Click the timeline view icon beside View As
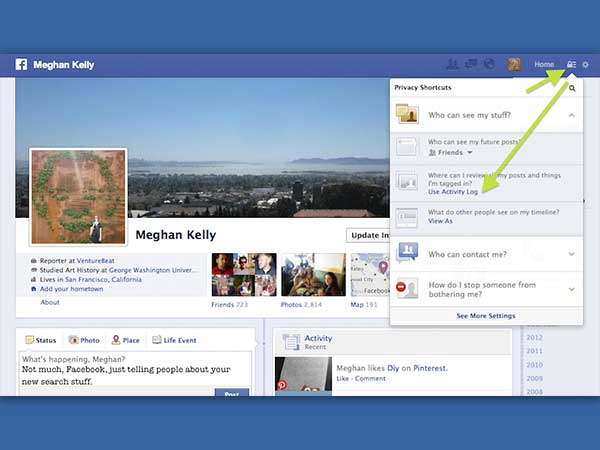 click(406, 218)
